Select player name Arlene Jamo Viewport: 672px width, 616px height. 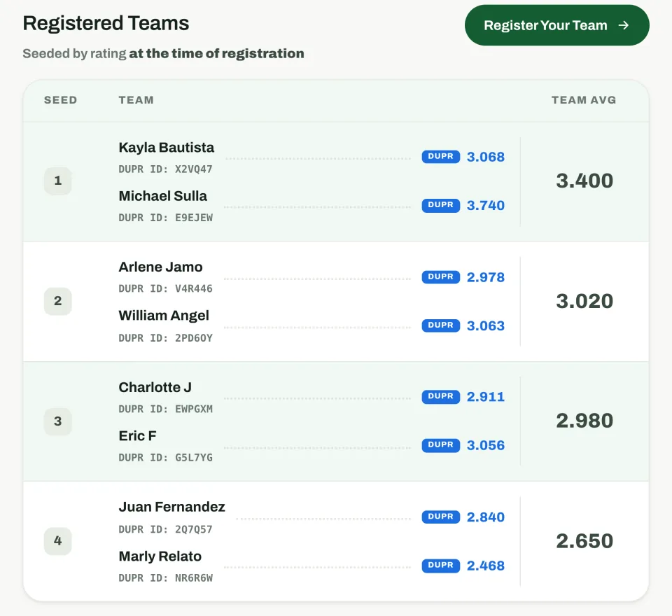click(161, 267)
